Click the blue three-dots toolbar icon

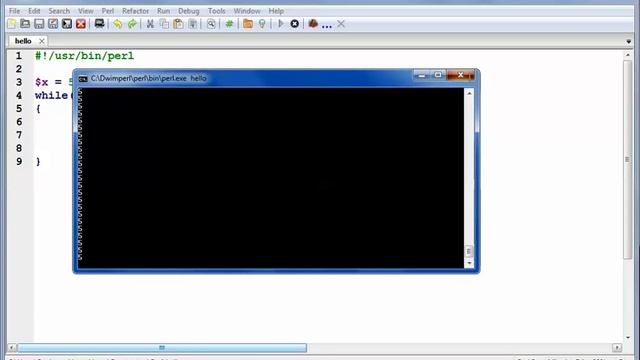(327, 26)
